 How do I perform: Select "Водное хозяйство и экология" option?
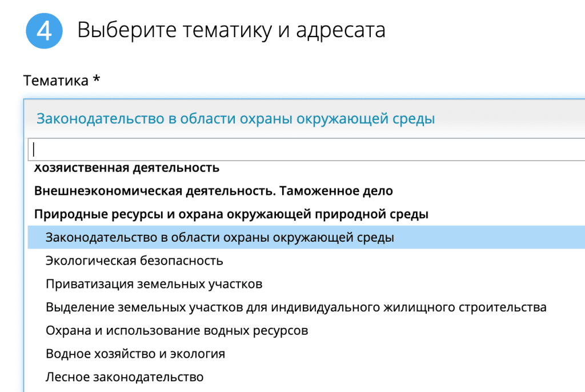[x=135, y=354]
